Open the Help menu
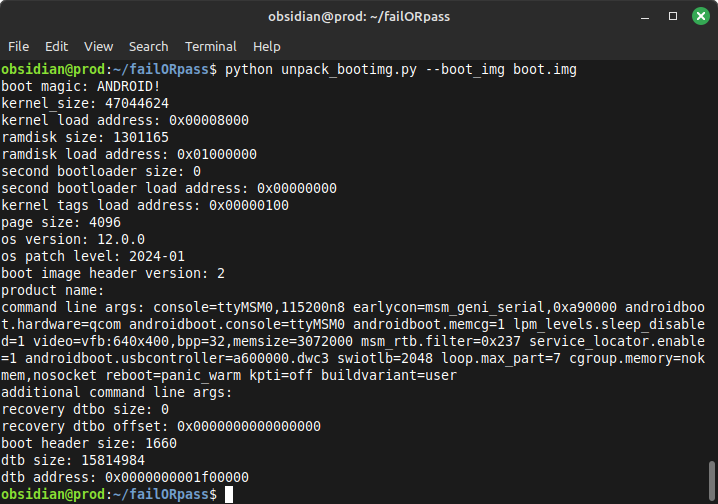This screenshot has height=504, width=718. tap(266, 46)
